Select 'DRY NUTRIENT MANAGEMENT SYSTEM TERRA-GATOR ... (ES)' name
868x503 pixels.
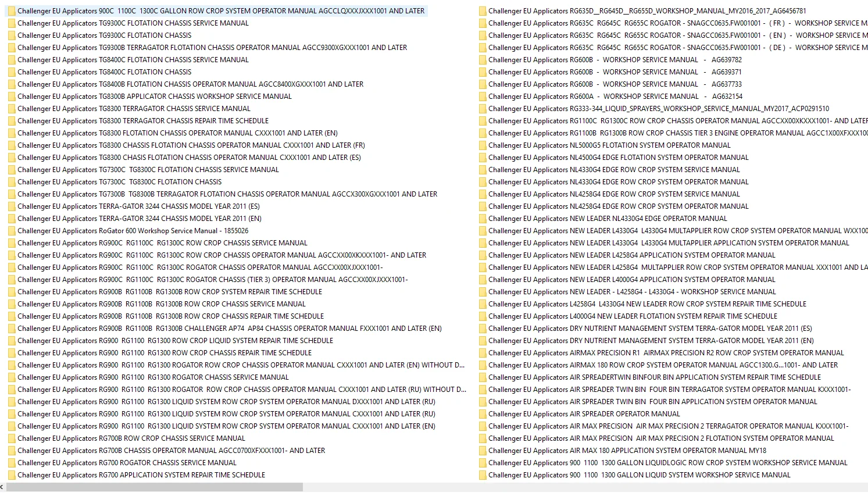pos(650,329)
